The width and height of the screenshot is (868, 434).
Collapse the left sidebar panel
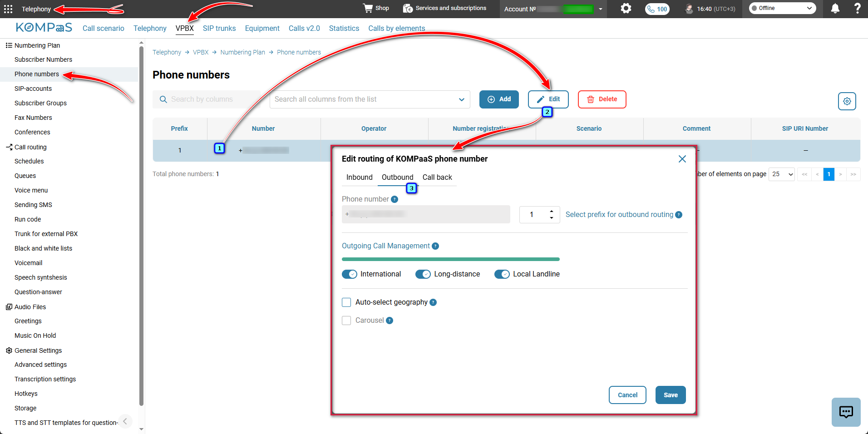pyautogui.click(x=125, y=421)
